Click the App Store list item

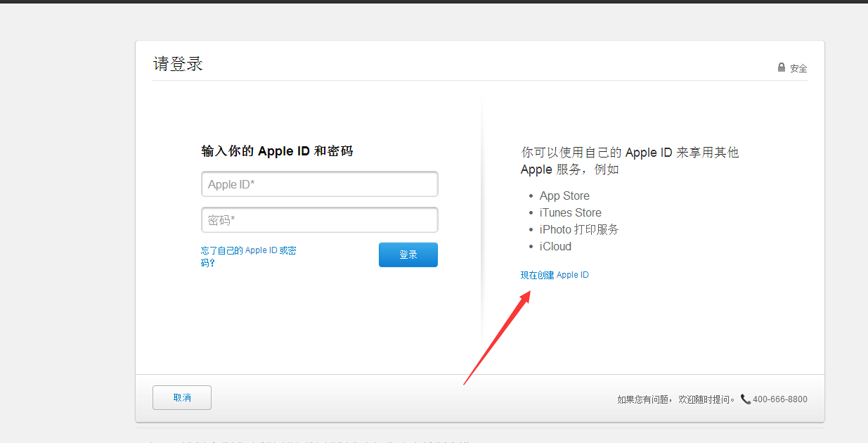tap(564, 195)
